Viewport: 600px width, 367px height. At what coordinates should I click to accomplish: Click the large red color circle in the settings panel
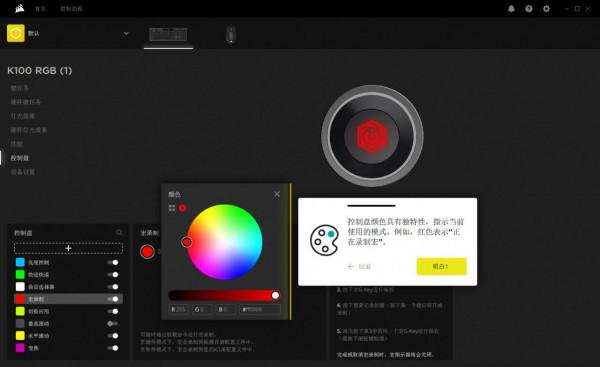click(x=147, y=251)
